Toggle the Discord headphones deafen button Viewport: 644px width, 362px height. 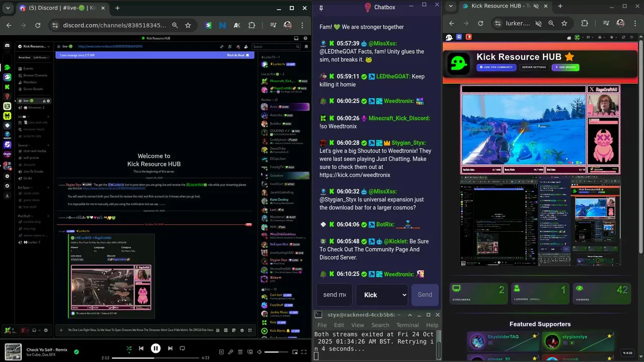(x=34, y=330)
